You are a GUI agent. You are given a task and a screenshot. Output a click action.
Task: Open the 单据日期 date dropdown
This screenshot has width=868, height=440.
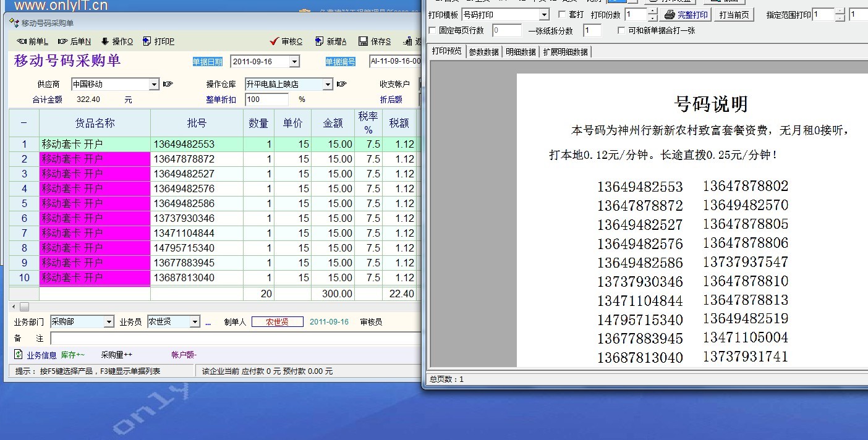294,61
